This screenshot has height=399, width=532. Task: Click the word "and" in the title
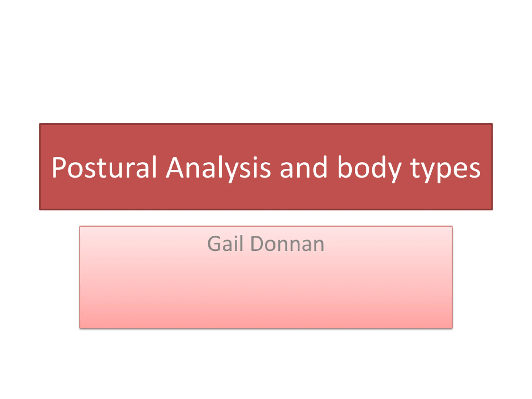point(304,167)
